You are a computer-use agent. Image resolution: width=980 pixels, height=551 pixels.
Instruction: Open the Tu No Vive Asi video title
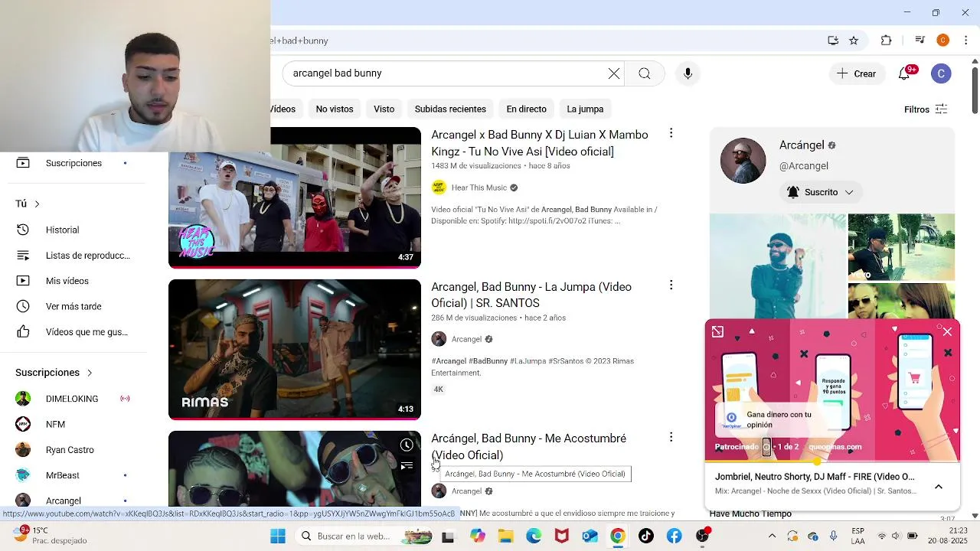(540, 143)
